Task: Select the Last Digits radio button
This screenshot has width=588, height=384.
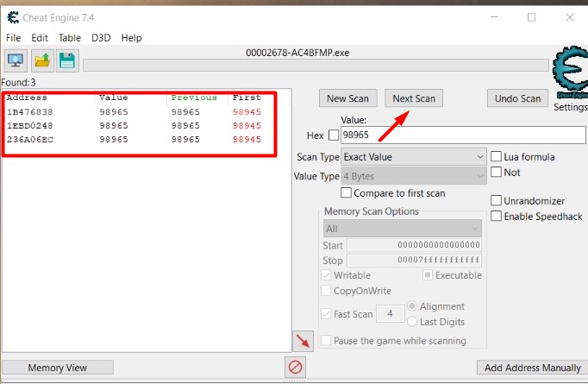Action: coord(412,322)
